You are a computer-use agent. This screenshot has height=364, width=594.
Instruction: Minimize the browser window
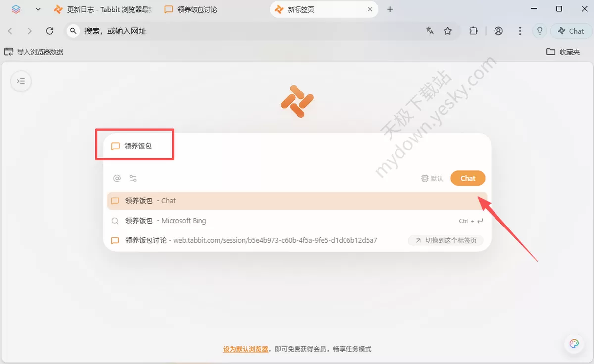[x=533, y=9]
